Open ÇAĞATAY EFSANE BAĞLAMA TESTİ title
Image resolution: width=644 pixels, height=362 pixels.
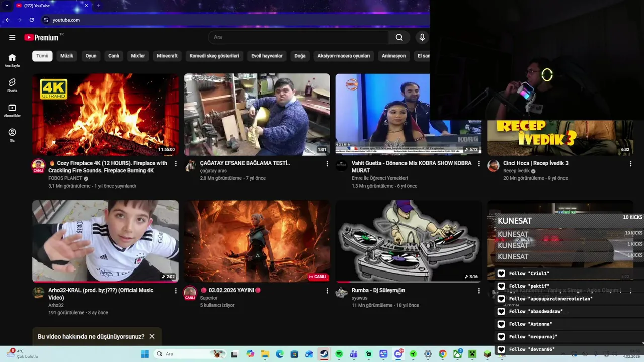pos(245,163)
